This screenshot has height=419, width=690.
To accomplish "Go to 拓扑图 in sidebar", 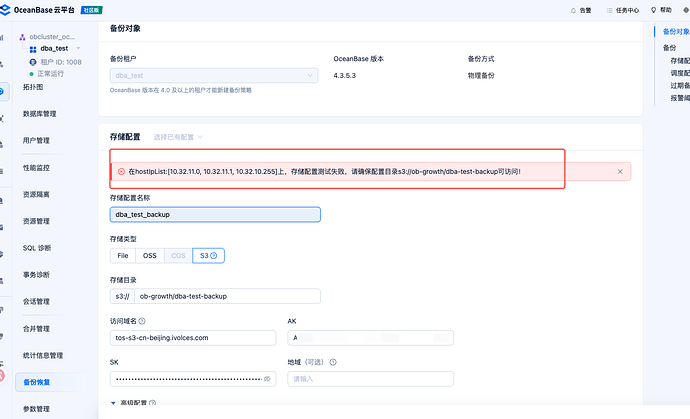I will [x=33, y=87].
